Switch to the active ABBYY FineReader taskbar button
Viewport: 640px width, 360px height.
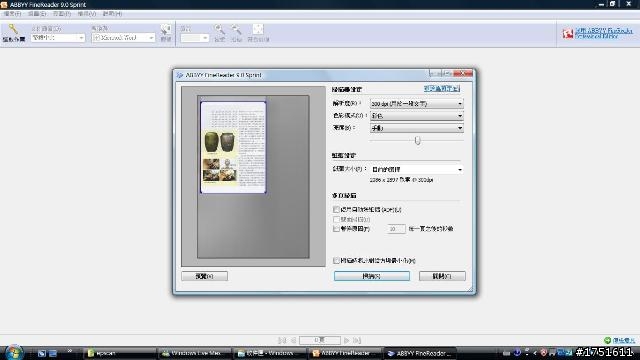420,353
